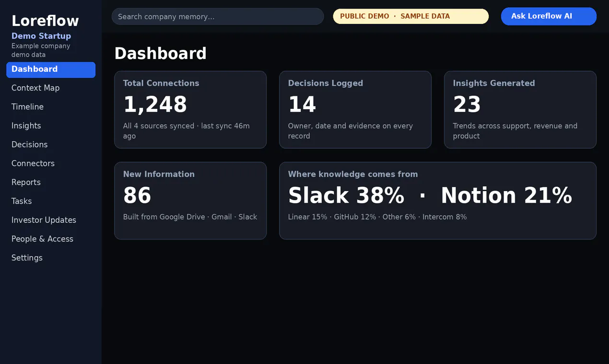609x364 pixels.
Task: Open the Dashboard sidebar item
Action: (51, 69)
